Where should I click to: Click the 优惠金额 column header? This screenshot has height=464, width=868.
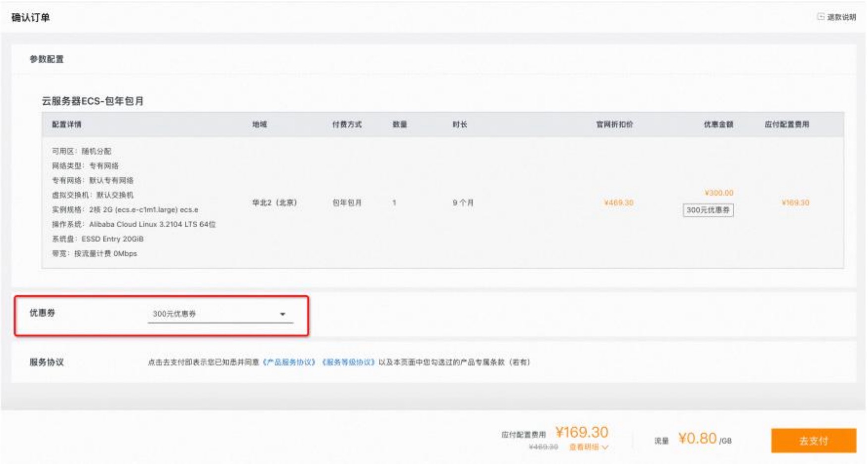(x=718, y=124)
